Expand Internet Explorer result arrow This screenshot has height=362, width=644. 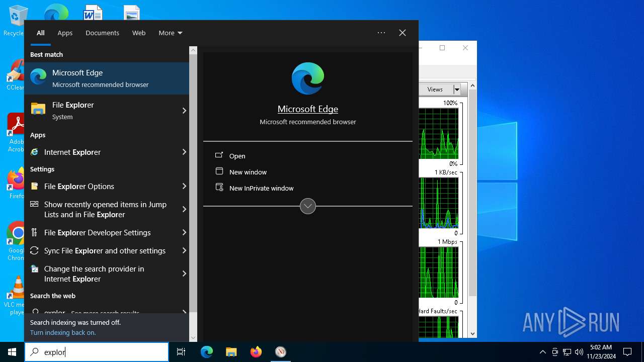pos(184,152)
